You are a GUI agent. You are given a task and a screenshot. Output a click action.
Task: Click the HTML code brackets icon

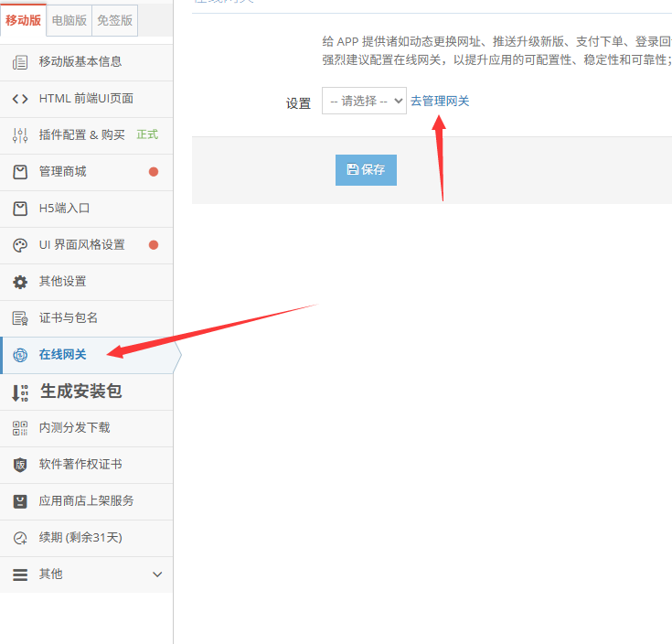[x=20, y=99]
